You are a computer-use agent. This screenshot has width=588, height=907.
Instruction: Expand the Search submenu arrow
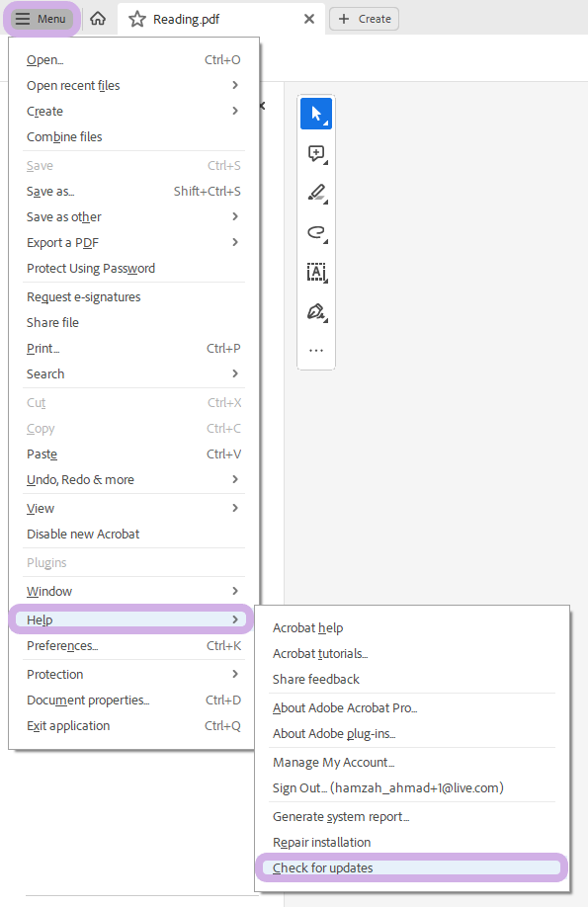point(235,374)
